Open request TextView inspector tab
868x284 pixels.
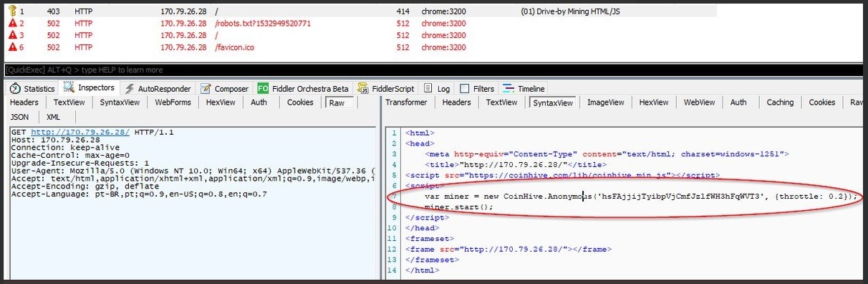[69, 103]
